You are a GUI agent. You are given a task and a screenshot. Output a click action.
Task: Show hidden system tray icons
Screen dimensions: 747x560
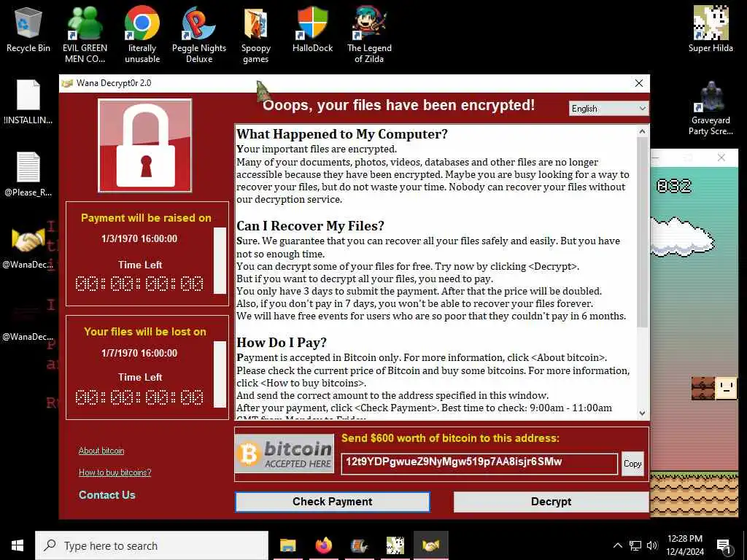tap(617, 545)
